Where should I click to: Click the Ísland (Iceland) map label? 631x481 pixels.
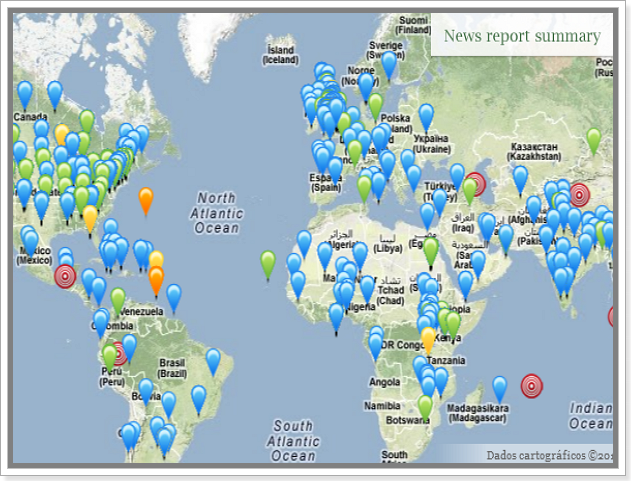pos(280,55)
